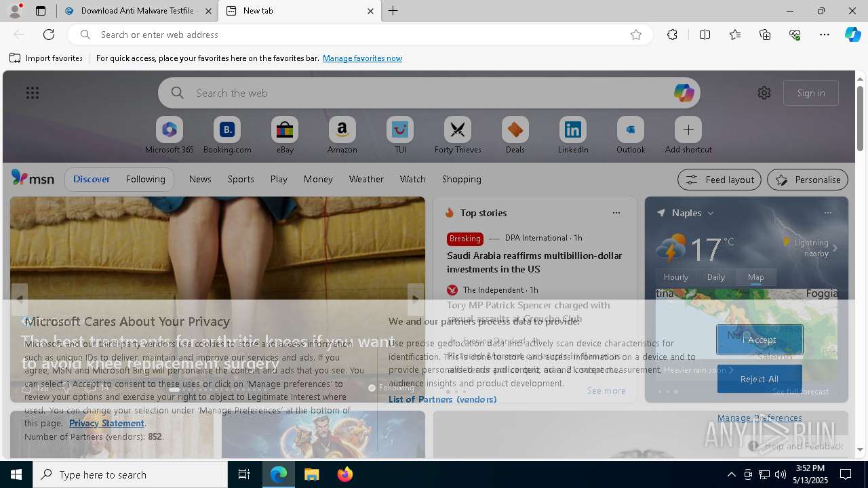The height and width of the screenshot is (488, 868).
Task: Open the Extensions puzzle icon
Action: (x=672, y=35)
